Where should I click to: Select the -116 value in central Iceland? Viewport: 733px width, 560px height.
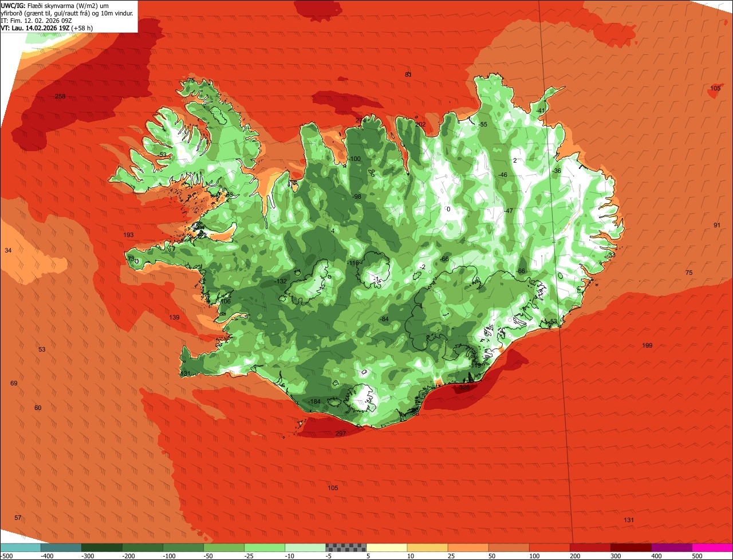pyautogui.click(x=353, y=263)
